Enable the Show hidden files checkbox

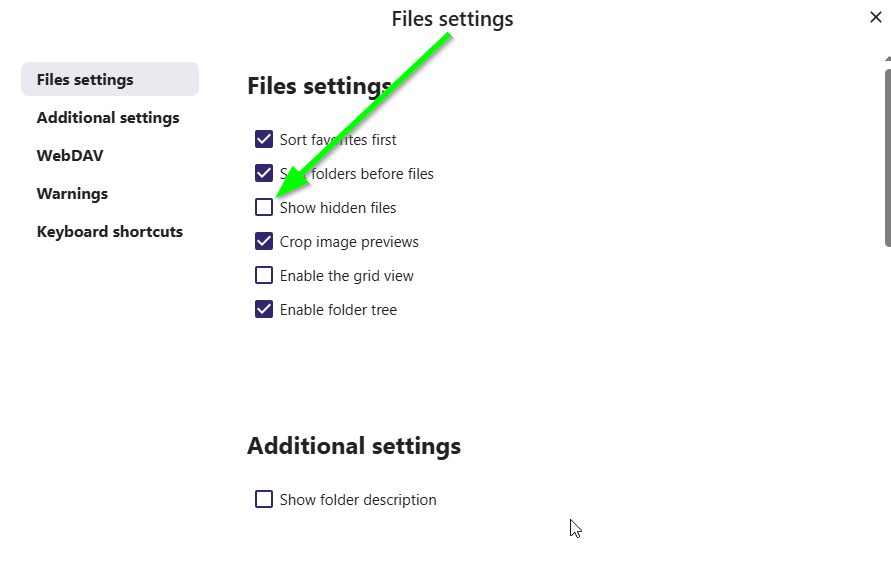tap(264, 208)
